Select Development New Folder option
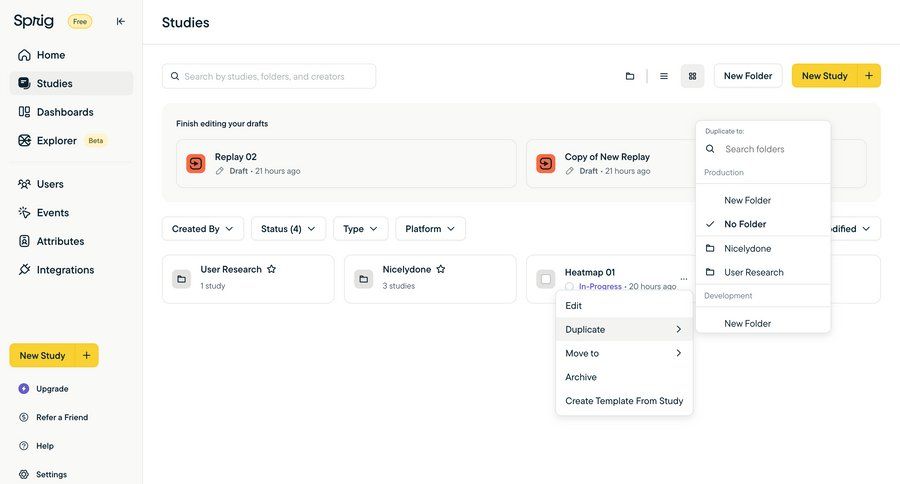 click(x=763, y=323)
